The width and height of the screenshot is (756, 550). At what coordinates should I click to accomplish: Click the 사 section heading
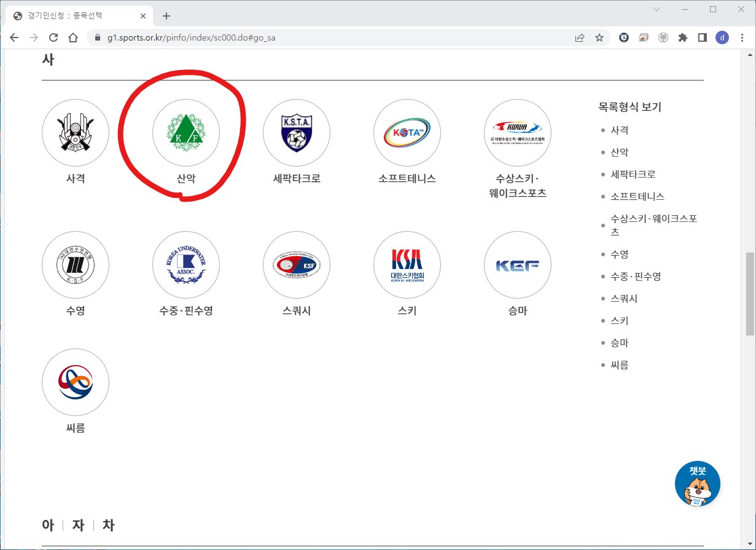[48, 60]
